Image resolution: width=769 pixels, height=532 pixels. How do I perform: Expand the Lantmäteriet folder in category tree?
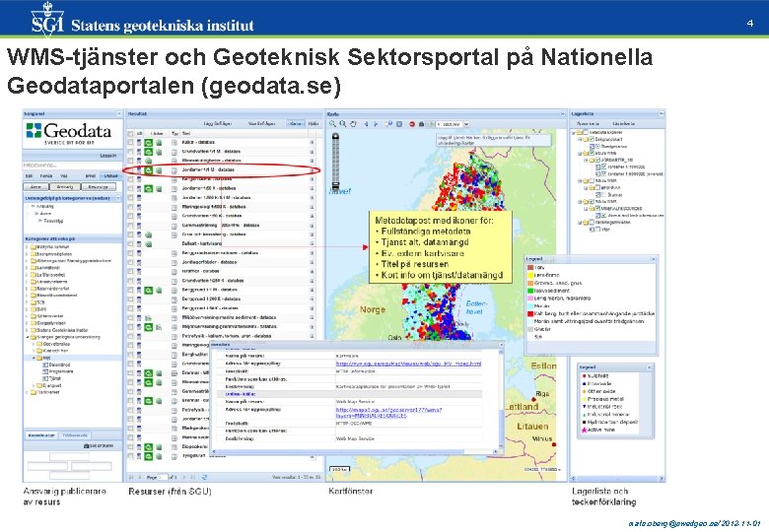pyautogui.click(x=28, y=268)
